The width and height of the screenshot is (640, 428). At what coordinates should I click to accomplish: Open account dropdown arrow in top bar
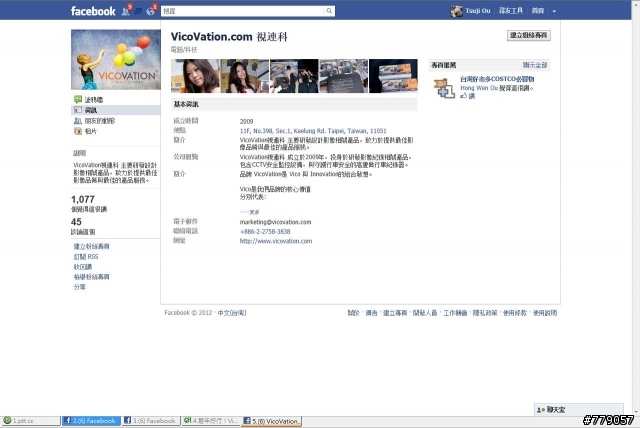point(554,11)
